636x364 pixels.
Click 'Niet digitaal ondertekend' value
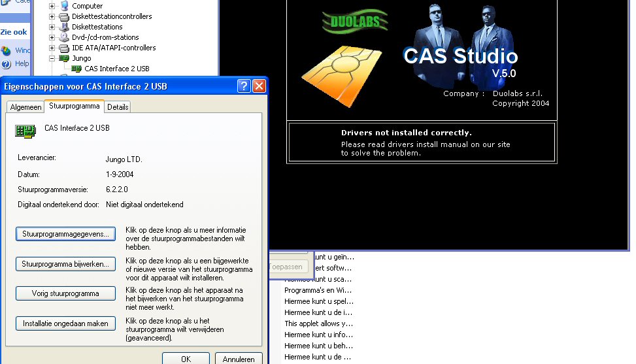coord(145,205)
